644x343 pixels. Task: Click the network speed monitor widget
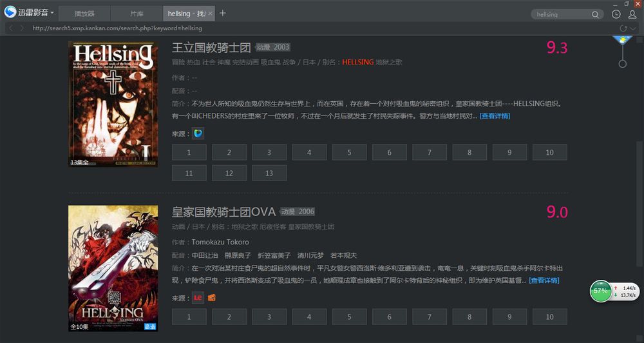tap(626, 291)
